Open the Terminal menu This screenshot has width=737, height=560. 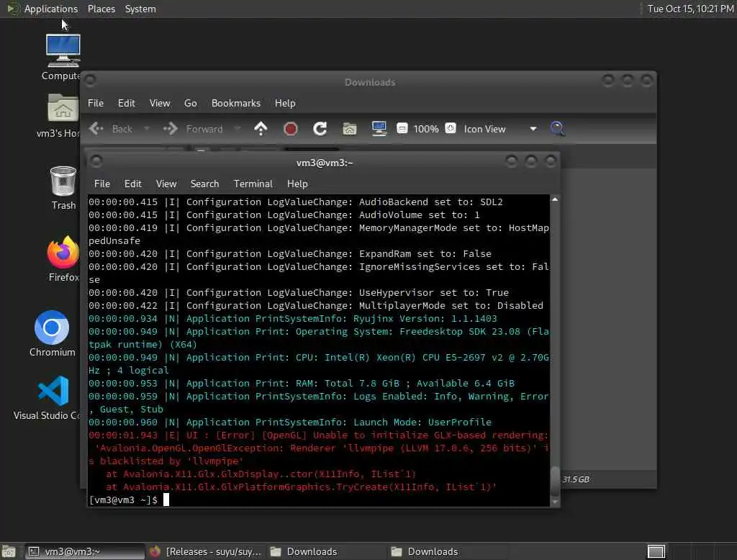253,184
